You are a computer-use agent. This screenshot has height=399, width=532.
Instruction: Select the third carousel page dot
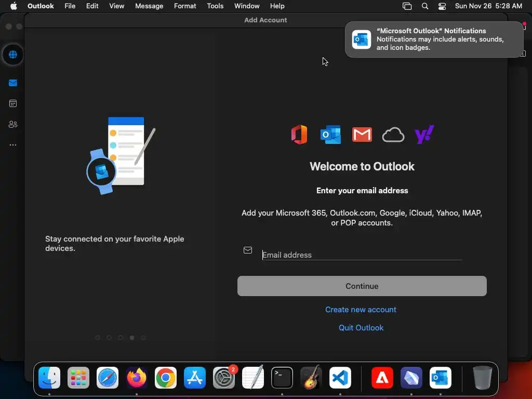(x=121, y=338)
